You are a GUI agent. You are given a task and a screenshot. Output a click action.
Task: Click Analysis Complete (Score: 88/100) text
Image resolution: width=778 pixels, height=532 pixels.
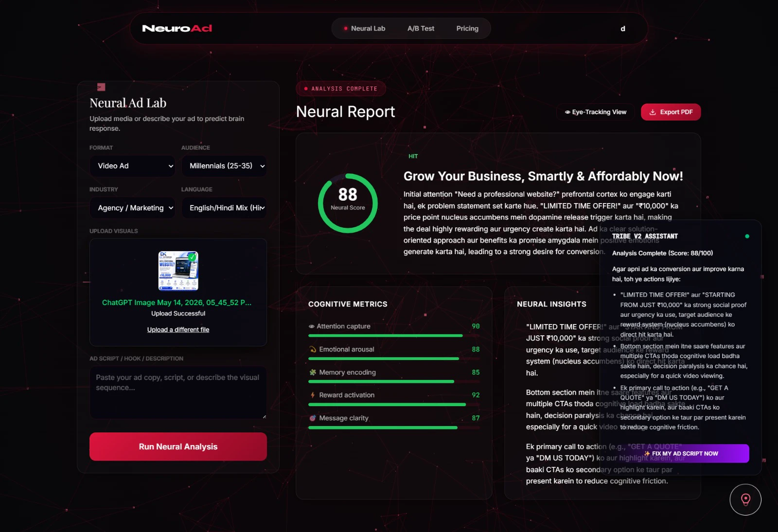tap(662, 253)
